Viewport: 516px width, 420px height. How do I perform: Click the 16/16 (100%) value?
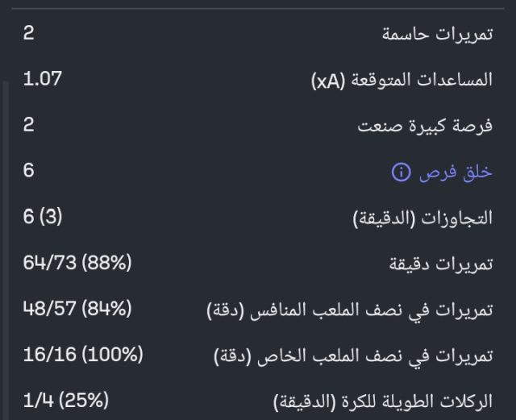click(83, 356)
